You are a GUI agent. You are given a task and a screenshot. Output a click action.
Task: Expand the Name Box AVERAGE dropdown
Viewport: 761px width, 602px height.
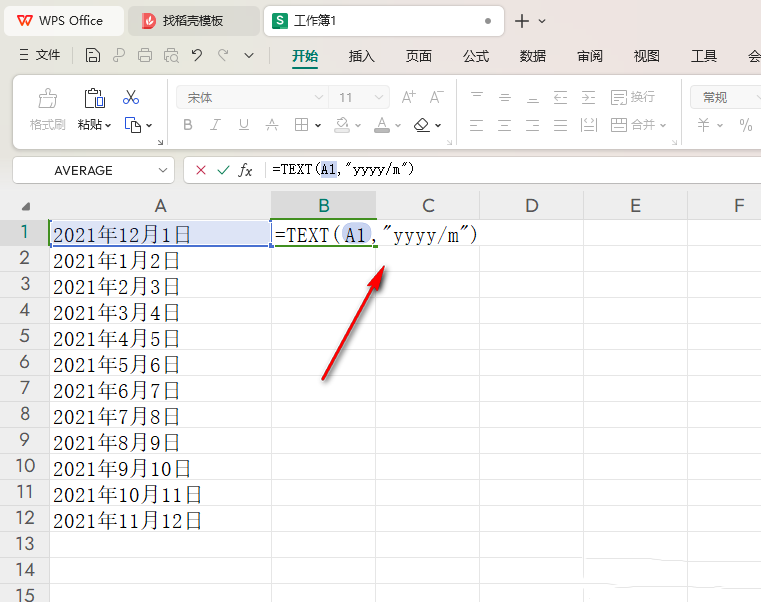pos(163,170)
